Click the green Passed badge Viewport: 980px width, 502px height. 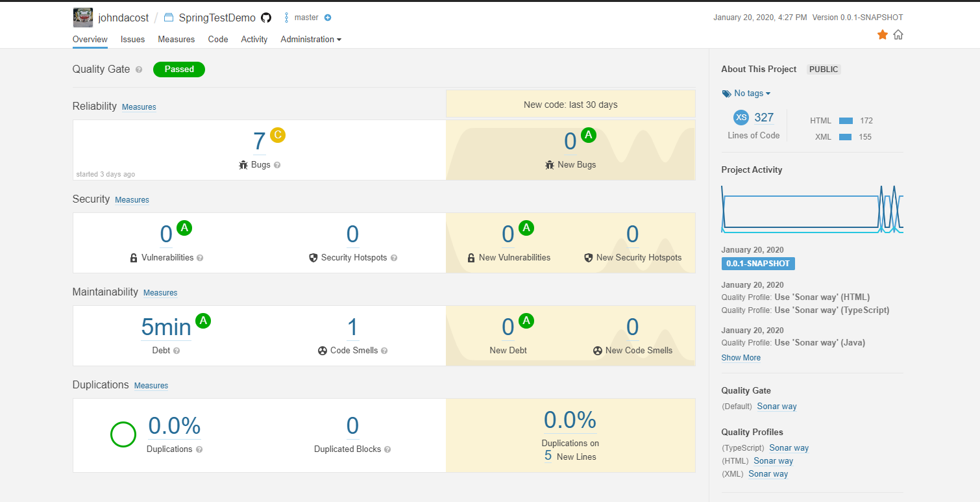[x=179, y=69]
